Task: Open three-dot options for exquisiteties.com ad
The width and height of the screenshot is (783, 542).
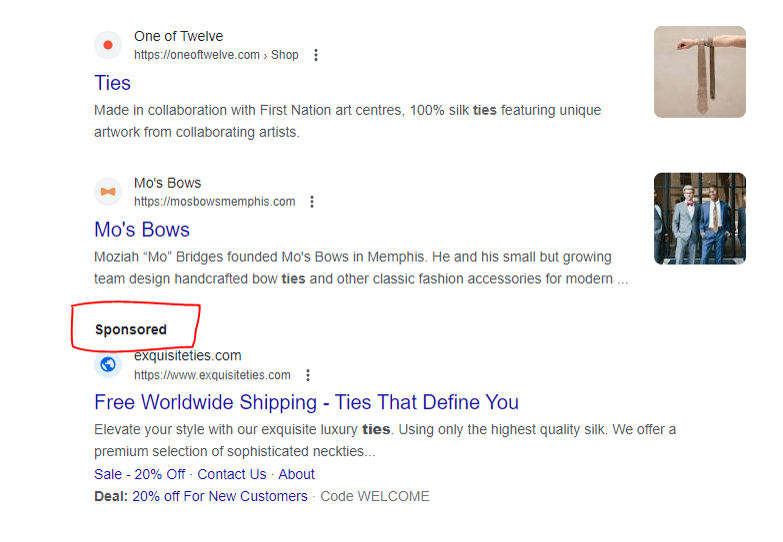Action: (x=308, y=376)
